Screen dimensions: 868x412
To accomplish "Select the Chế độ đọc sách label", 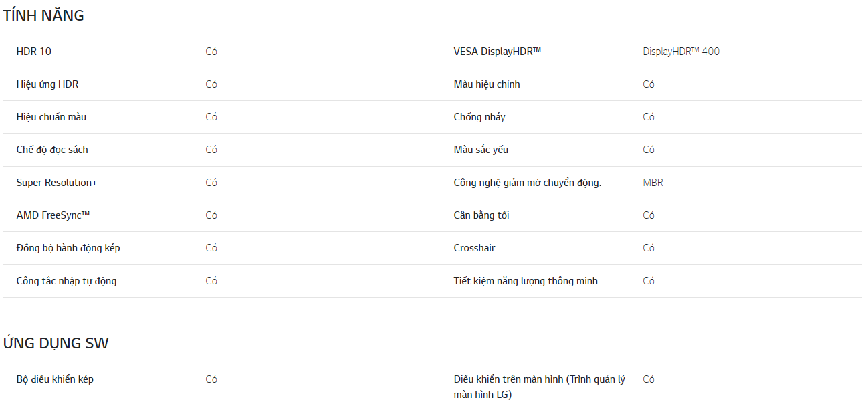I will coord(52,150).
